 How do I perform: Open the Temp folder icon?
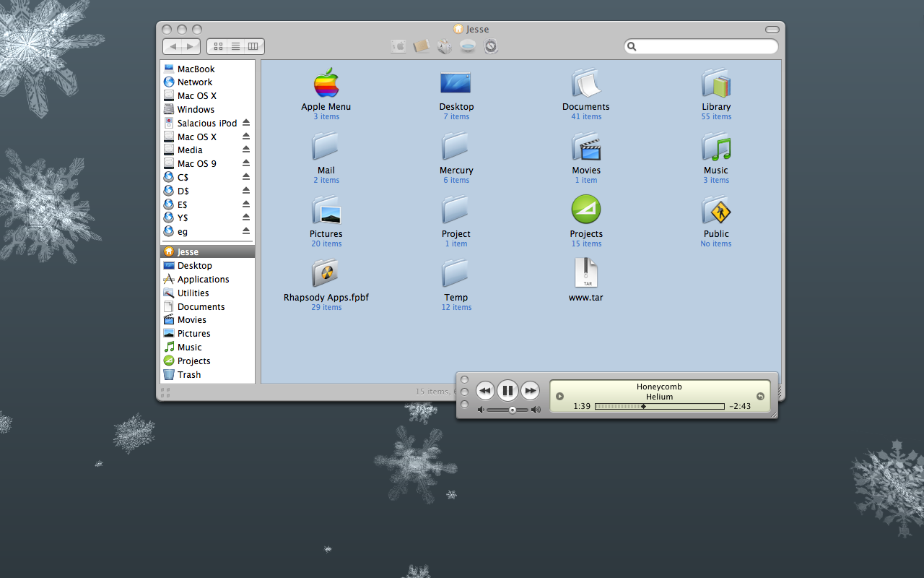click(x=456, y=274)
